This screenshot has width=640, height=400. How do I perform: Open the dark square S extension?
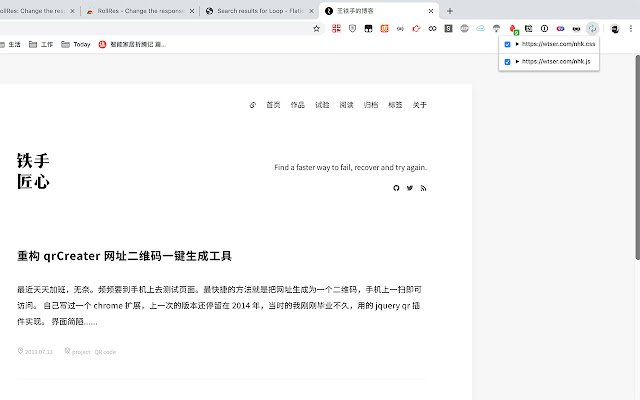point(448,28)
